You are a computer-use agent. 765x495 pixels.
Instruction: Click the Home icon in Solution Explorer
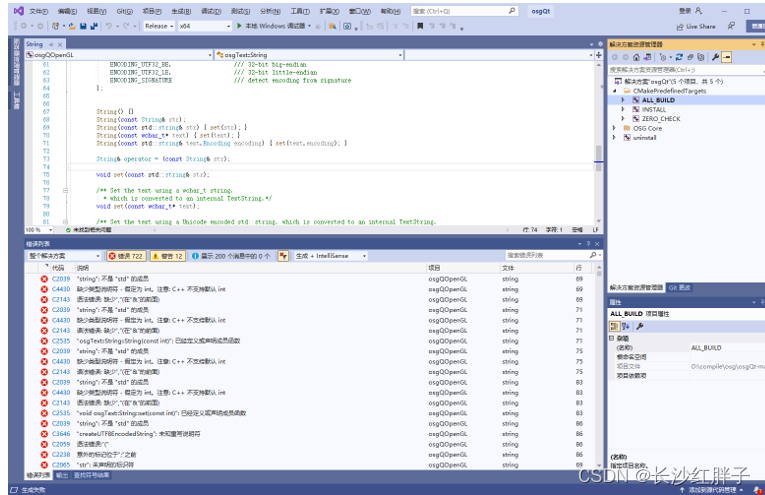click(x=636, y=57)
